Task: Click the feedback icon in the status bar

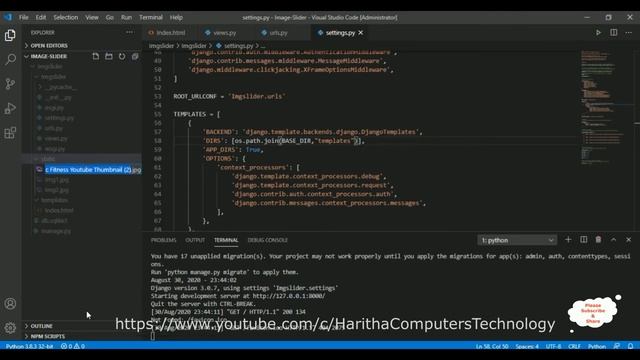Action: coord(617,346)
